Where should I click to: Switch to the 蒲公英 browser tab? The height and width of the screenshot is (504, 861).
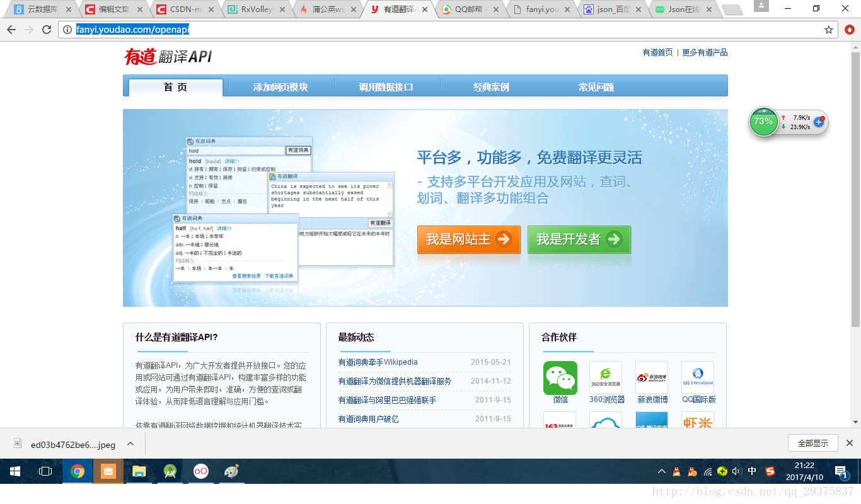(326, 9)
